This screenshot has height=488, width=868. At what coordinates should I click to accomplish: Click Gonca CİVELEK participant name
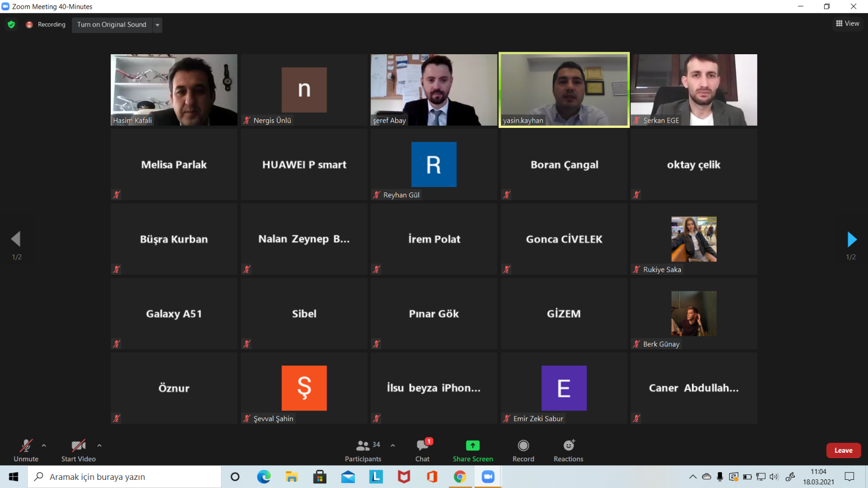pos(564,239)
